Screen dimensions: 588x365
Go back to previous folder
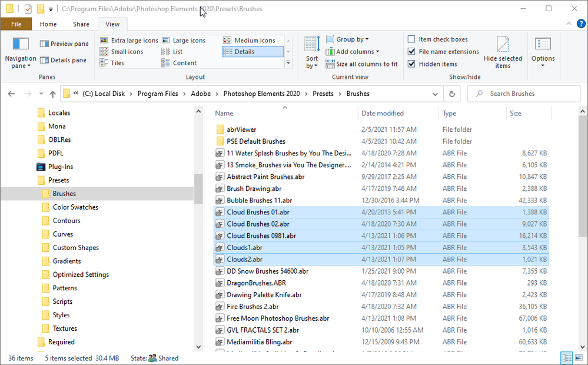pyautogui.click(x=11, y=94)
